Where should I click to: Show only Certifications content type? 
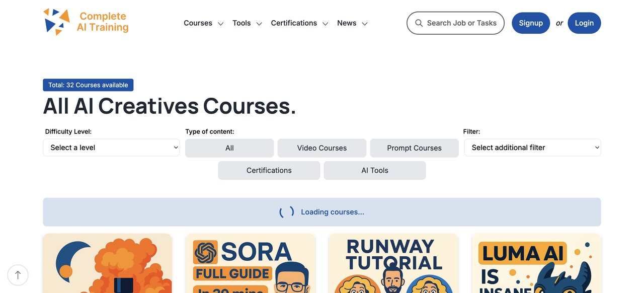point(269,170)
